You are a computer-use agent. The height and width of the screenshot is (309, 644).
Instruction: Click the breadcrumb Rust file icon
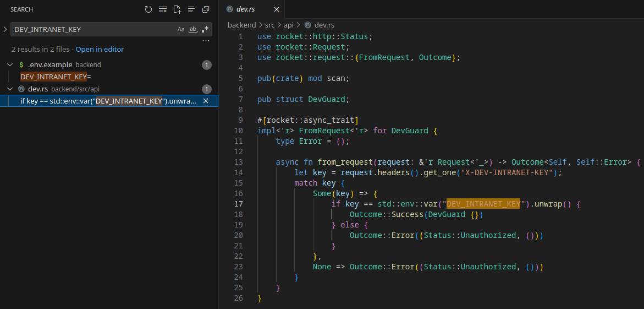307,25
